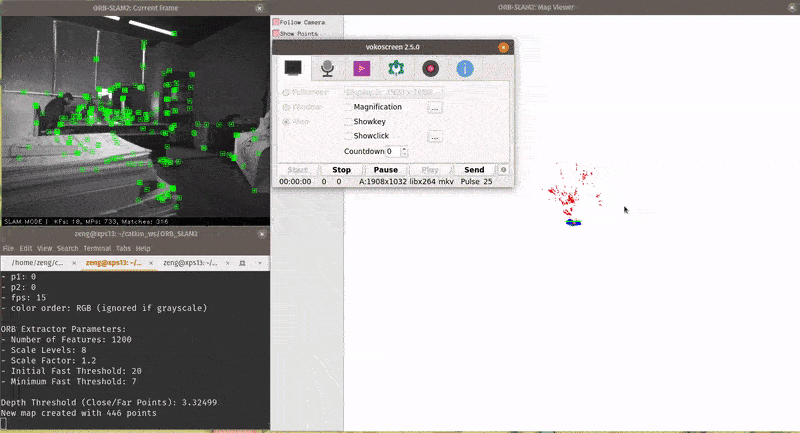Click the Send button in vokoscreen
Viewport: 800px width, 433px height.
pyautogui.click(x=474, y=170)
